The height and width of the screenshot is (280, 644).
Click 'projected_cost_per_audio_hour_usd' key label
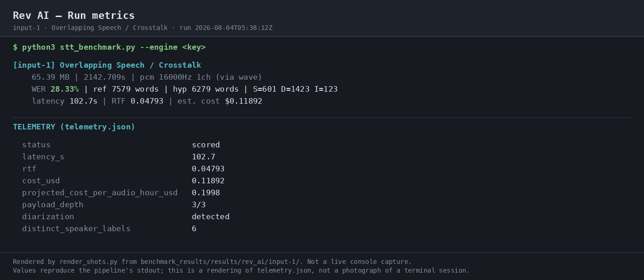100,193
